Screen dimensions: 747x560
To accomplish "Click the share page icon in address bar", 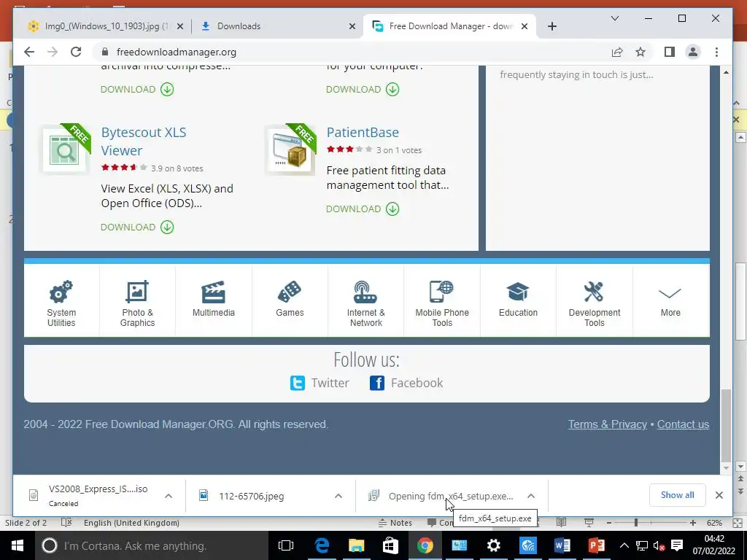I will (x=617, y=52).
